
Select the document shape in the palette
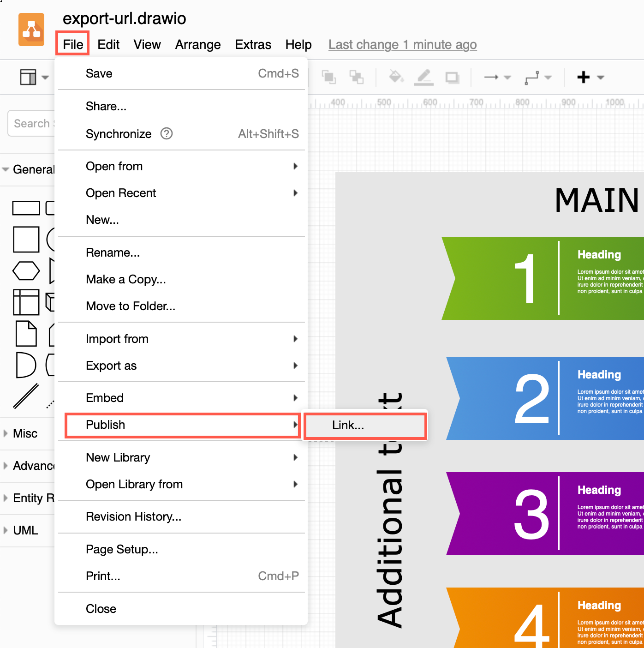point(26,334)
